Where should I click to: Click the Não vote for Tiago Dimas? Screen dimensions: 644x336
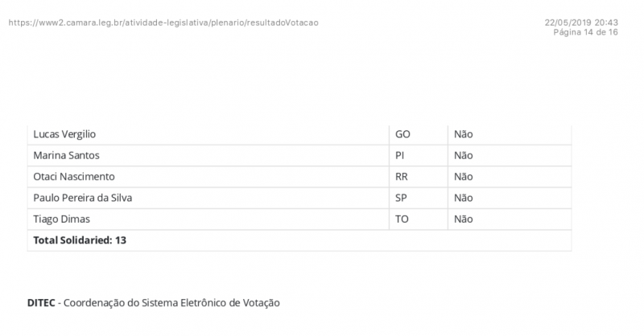[463, 219]
